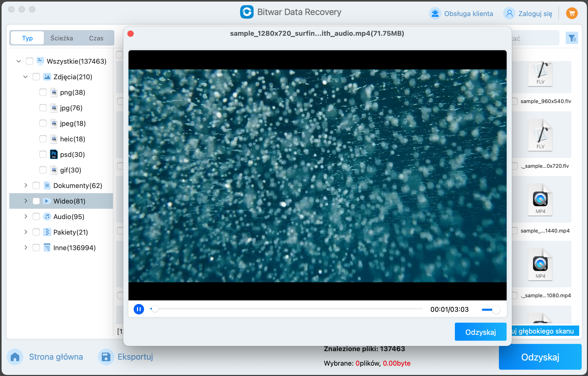588x376 pixels.
Task: Click the psd(30) Photoshop file icon
Action: click(x=54, y=154)
